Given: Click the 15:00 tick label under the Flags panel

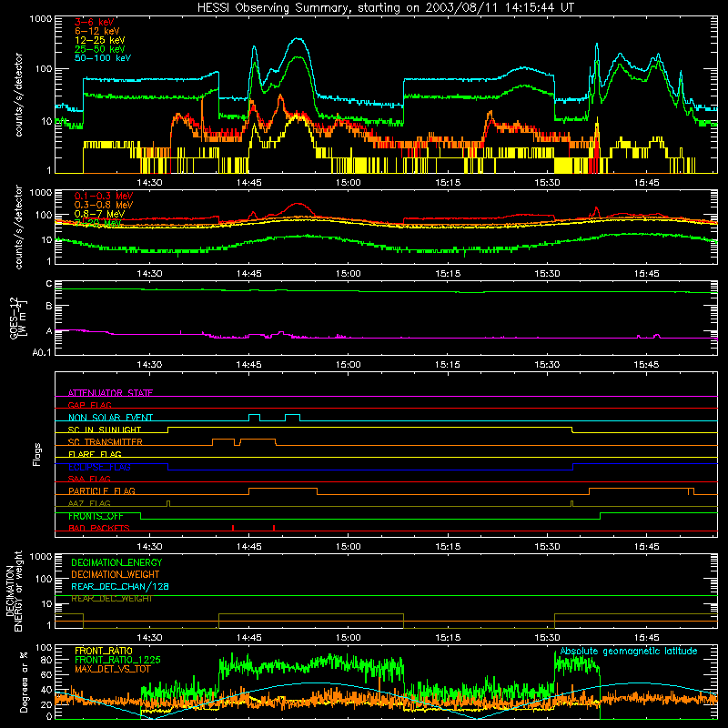Looking at the screenshot, I should coord(349,547).
